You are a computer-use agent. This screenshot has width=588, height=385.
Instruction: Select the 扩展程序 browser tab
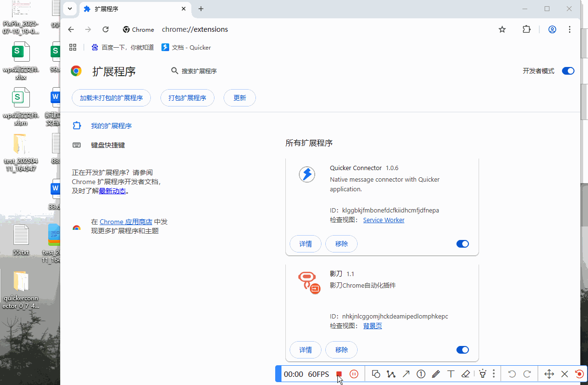pyautogui.click(x=135, y=9)
